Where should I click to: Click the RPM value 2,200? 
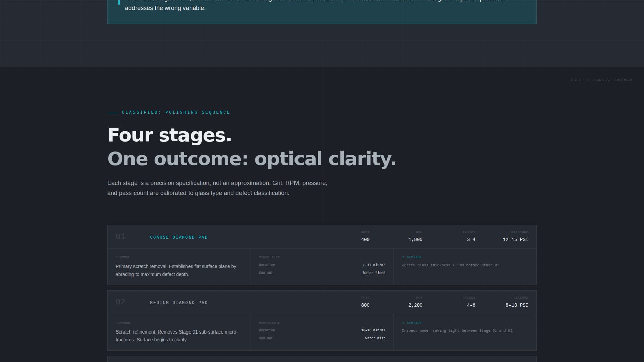click(x=415, y=305)
